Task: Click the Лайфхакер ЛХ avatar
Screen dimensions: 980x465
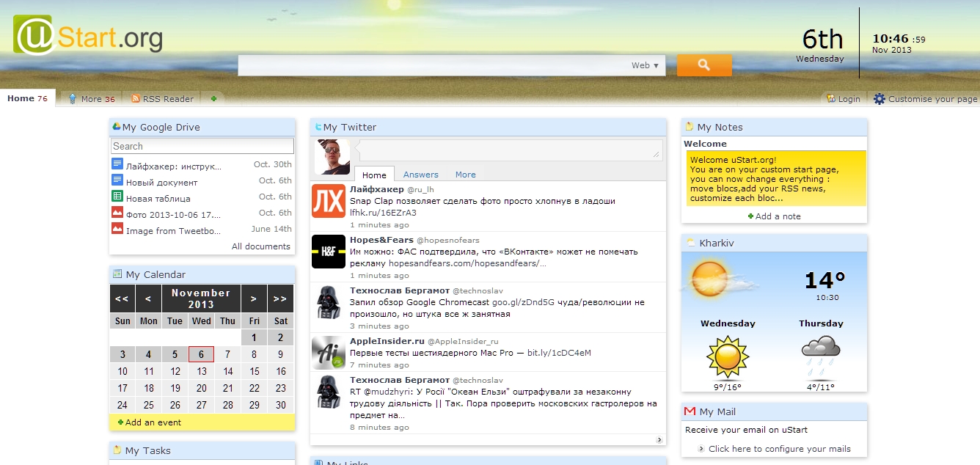Action: point(329,202)
